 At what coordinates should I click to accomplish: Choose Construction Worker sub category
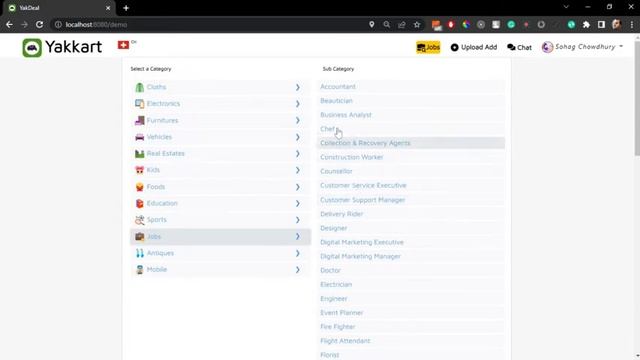tap(411, 157)
